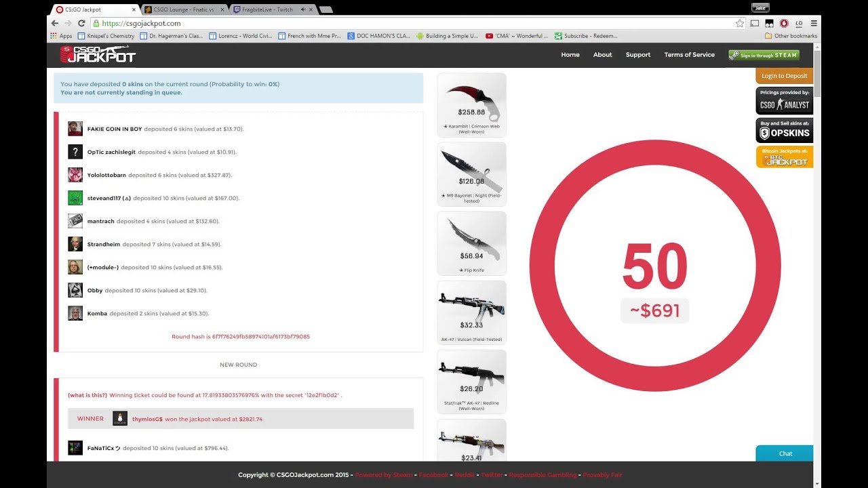Mute the FragbiteLive Twitch tab audio icon

point(303,9)
